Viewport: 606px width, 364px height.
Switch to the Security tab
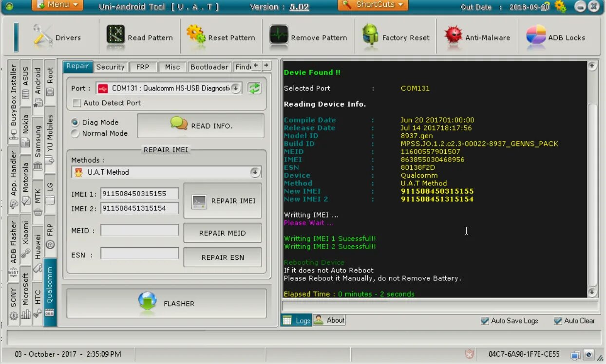[110, 67]
